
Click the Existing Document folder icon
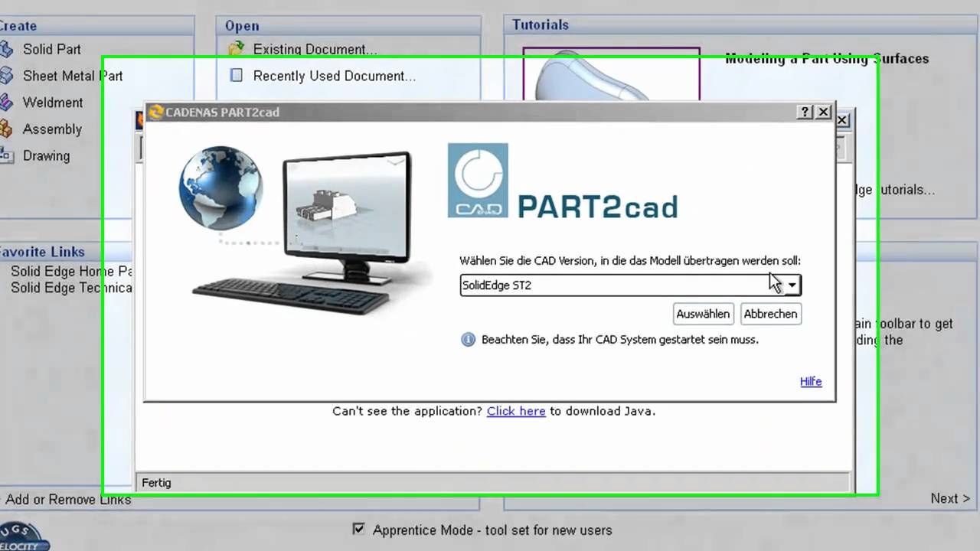point(237,50)
